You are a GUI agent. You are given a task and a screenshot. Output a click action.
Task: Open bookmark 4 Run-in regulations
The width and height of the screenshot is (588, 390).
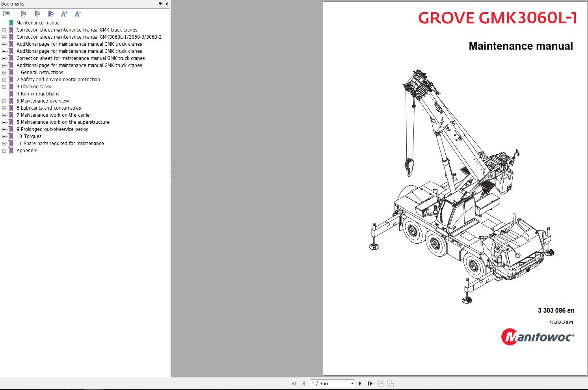pos(38,94)
